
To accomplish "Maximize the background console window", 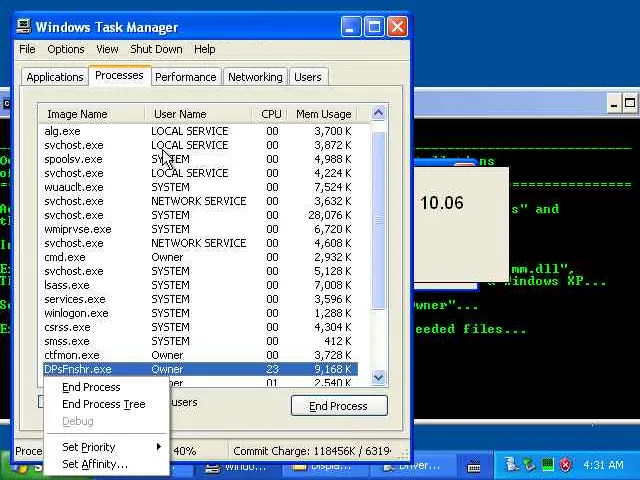I will (x=630, y=103).
